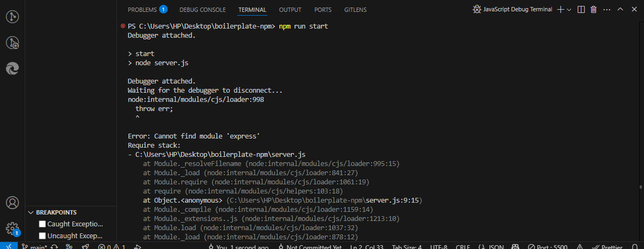The image size is (644, 249).
Task: Kill the terminal with trash icon
Action: [593, 10]
